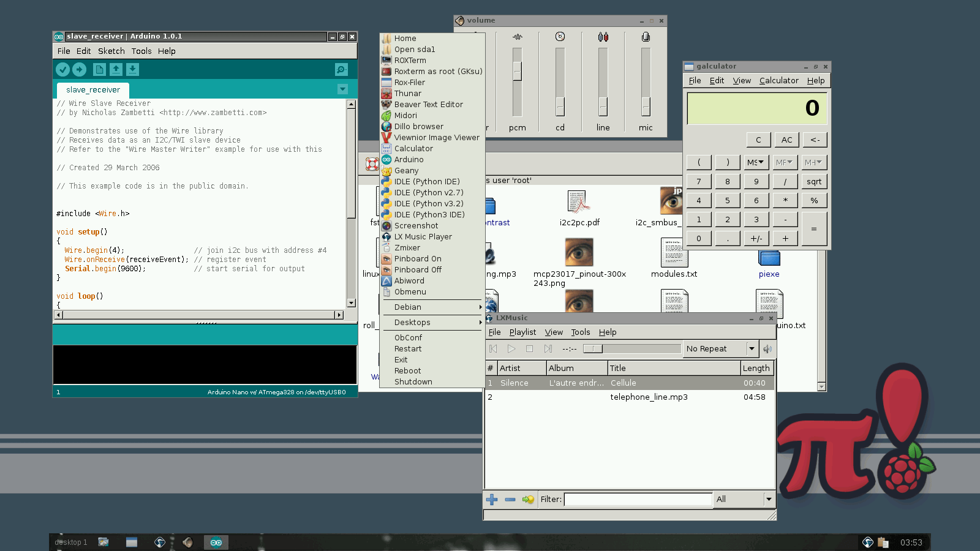The height and width of the screenshot is (551, 980).
Task: Select Pinboard On in the menu
Action: point(417,259)
